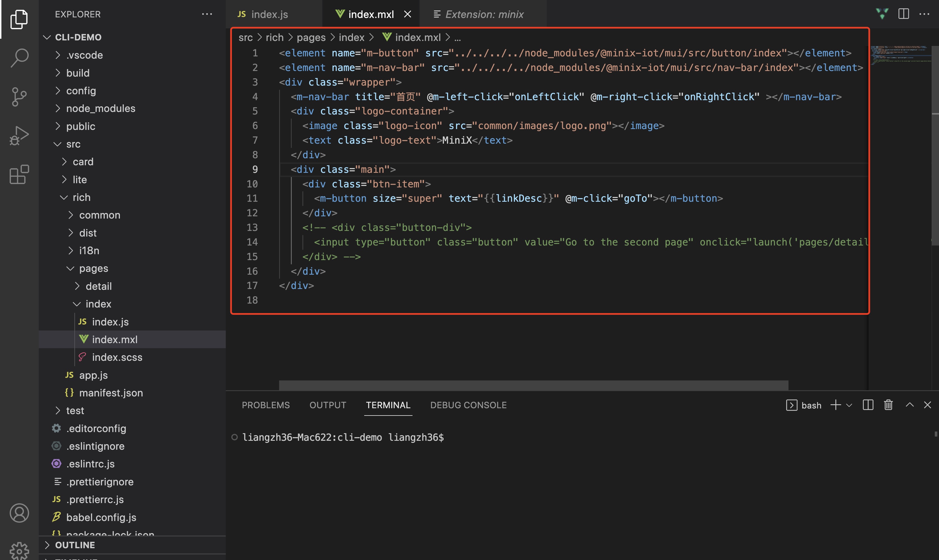This screenshot has width=939, height=560.
Task: Expand the card folder
Action: click(x=132, y=162)
